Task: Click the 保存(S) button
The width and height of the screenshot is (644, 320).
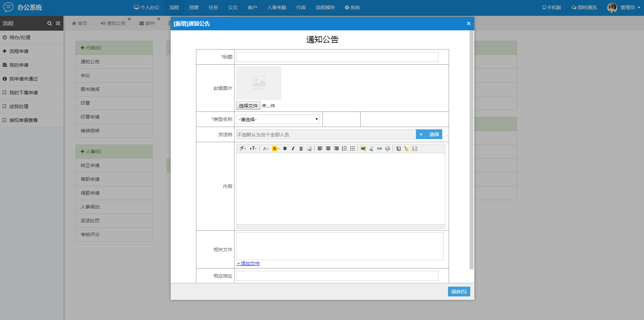Action: (x=459, y=291)
